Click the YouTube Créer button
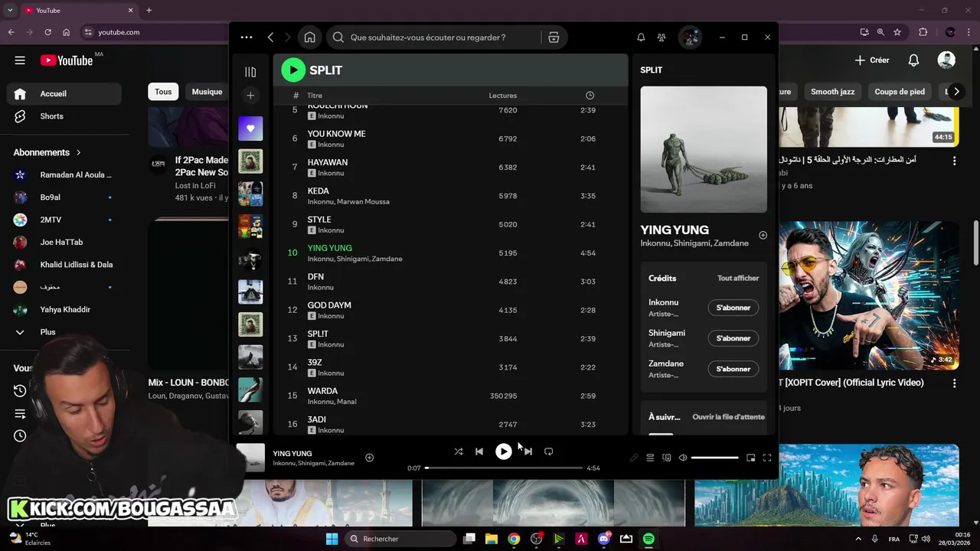Viewport: 980px width, 551px height. 872,60
